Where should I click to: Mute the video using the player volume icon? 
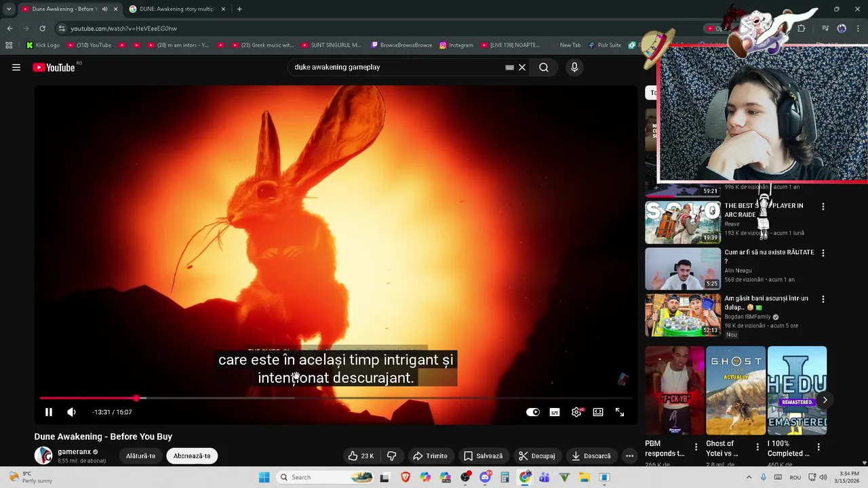[71, 412]
